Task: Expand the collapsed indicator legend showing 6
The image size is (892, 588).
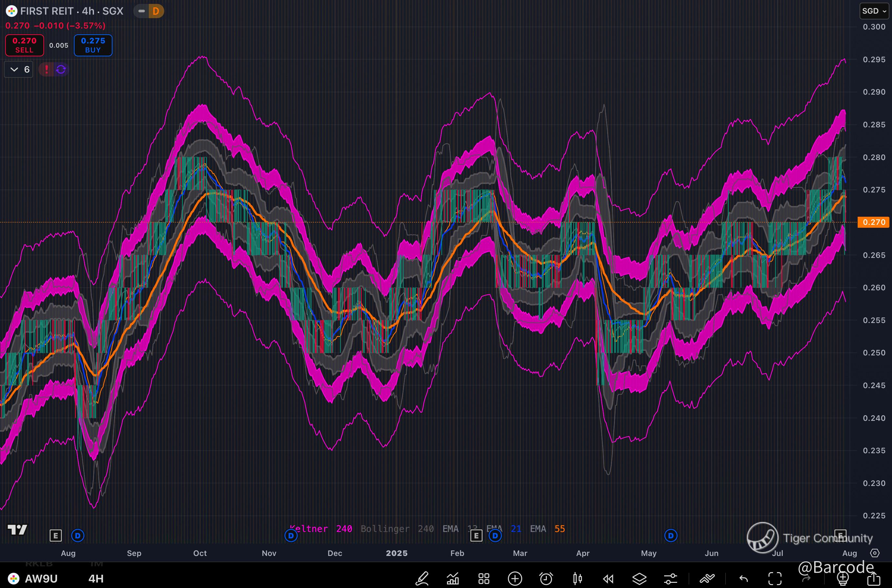Action: 19,69
